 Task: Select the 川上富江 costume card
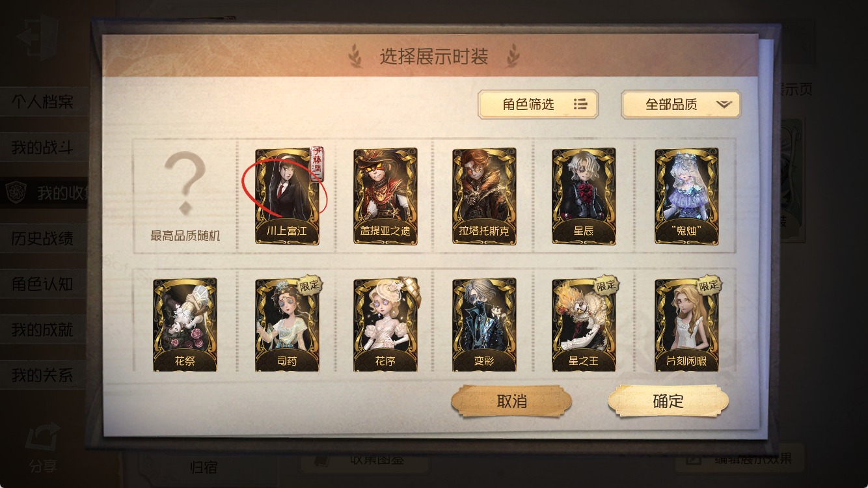pyautogui.click(x=287, y=196)
